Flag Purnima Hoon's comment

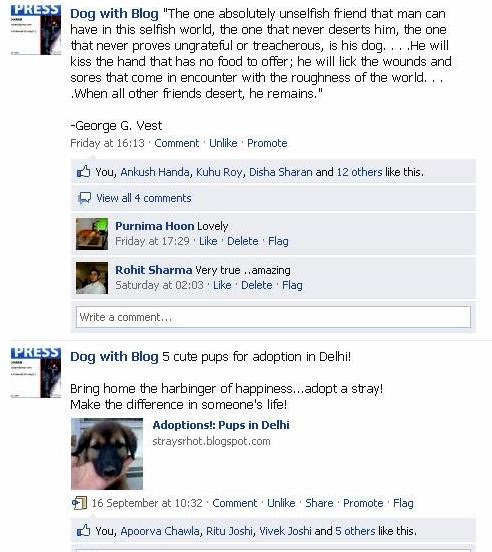point(278,241)
